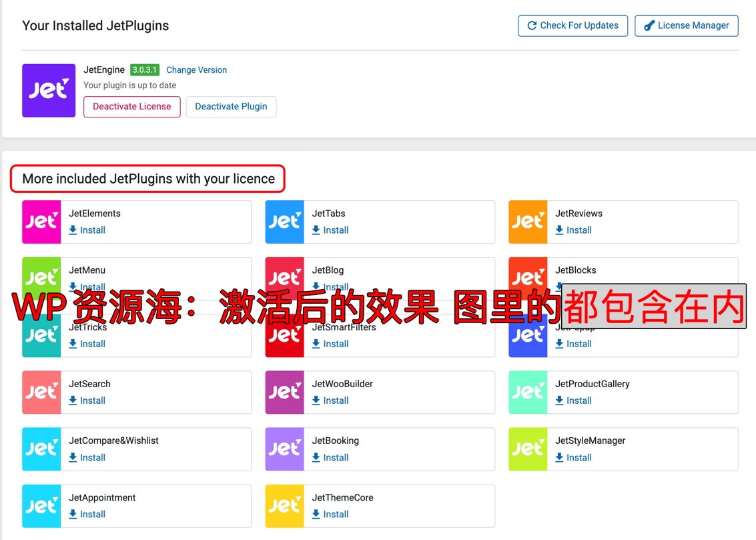This screenshot has height=540, width=756.
Task: Click the JetStyleManager lime icon
Action: coord(528,449)
